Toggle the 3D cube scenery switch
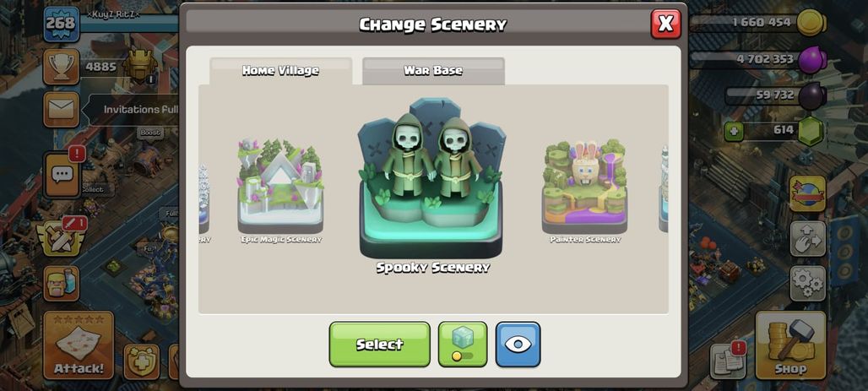868x391 pixels. coord(463,344)
